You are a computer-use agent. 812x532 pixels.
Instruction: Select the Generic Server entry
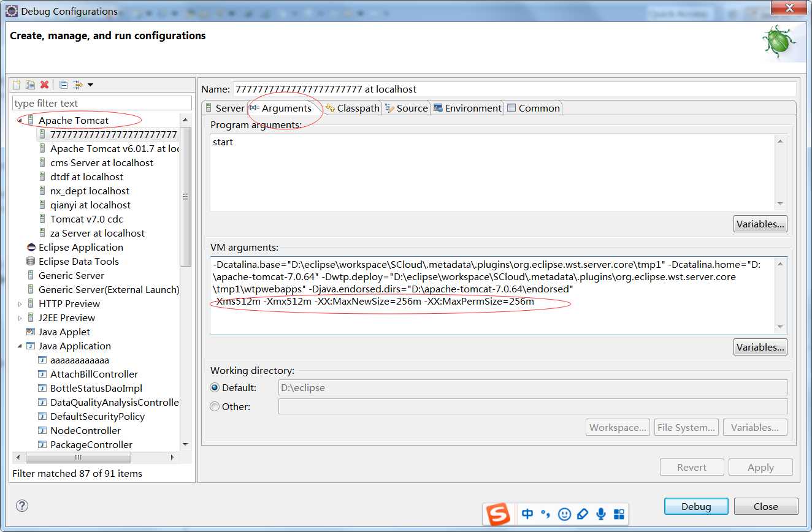(66, 275)
